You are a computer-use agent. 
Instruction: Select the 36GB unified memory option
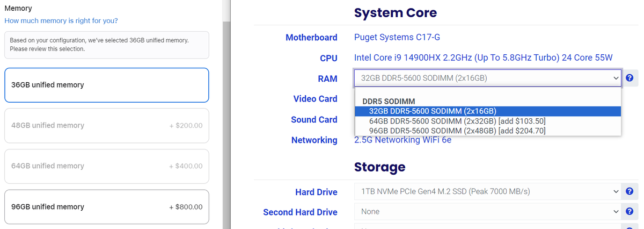[106, 85]
